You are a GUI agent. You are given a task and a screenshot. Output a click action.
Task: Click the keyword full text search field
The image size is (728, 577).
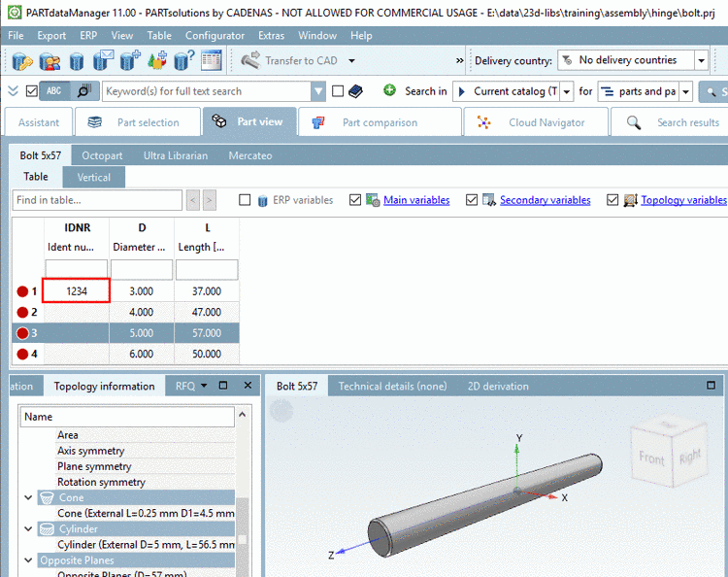207,91
